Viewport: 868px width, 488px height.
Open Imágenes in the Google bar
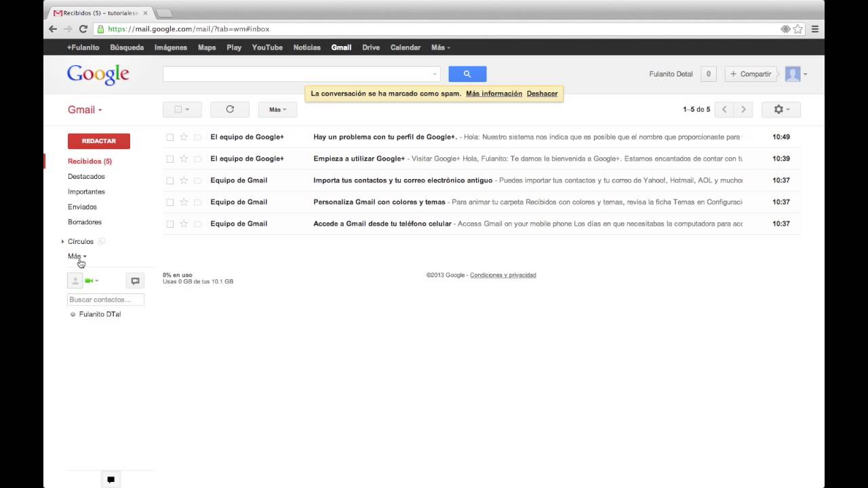tap(171, 47)
